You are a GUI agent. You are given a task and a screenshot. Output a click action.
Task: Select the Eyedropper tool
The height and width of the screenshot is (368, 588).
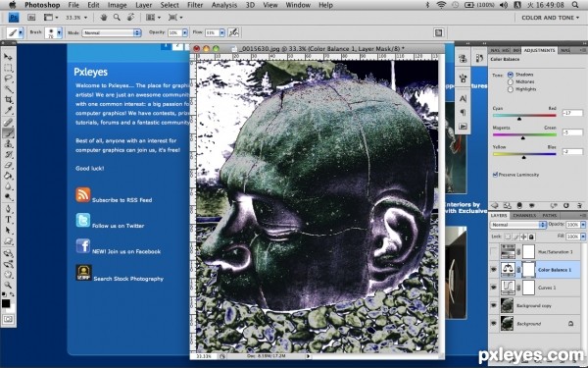(8, 110)
